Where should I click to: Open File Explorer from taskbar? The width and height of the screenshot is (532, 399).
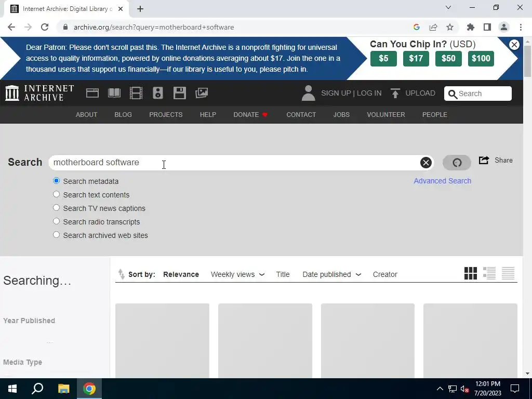click(63, 389)
